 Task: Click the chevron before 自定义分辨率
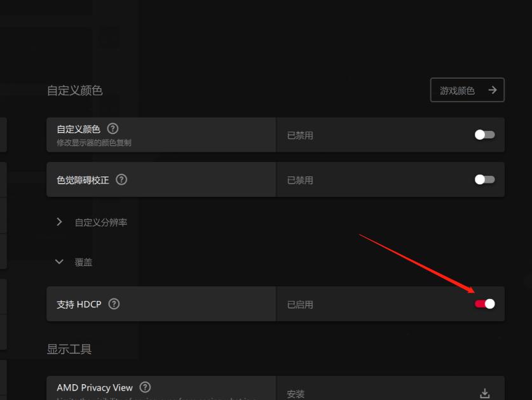coord(59,222)
